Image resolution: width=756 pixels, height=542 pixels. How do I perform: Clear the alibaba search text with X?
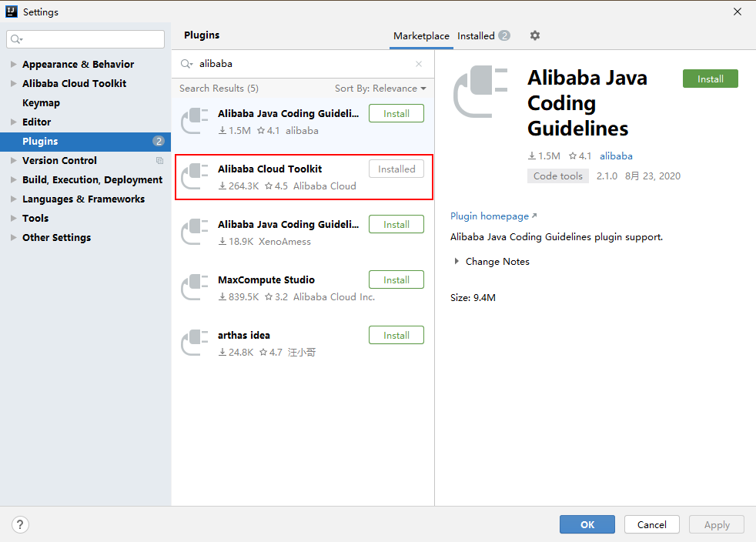(x=419, y=64)
